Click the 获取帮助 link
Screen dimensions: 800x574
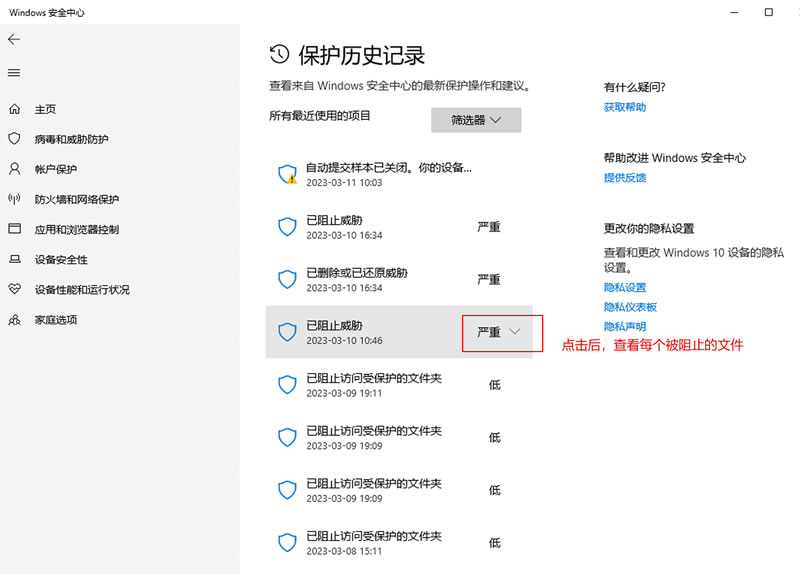click(625, 107)
